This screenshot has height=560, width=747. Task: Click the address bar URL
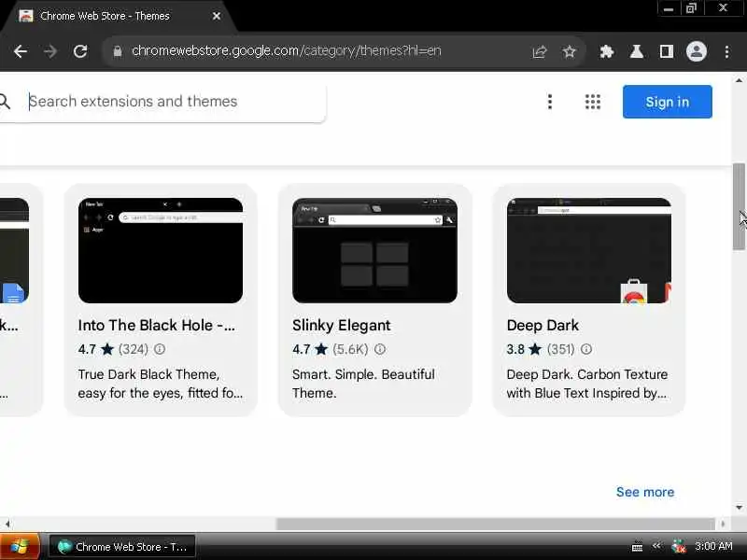click(x=287, y=51)
